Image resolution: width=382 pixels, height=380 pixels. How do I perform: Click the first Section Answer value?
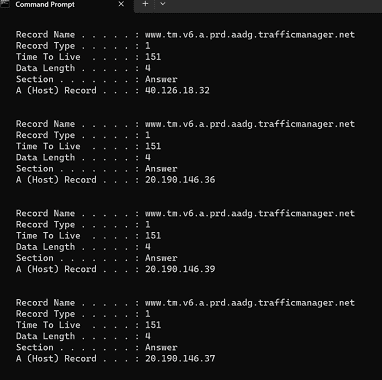tap(161, 79)
